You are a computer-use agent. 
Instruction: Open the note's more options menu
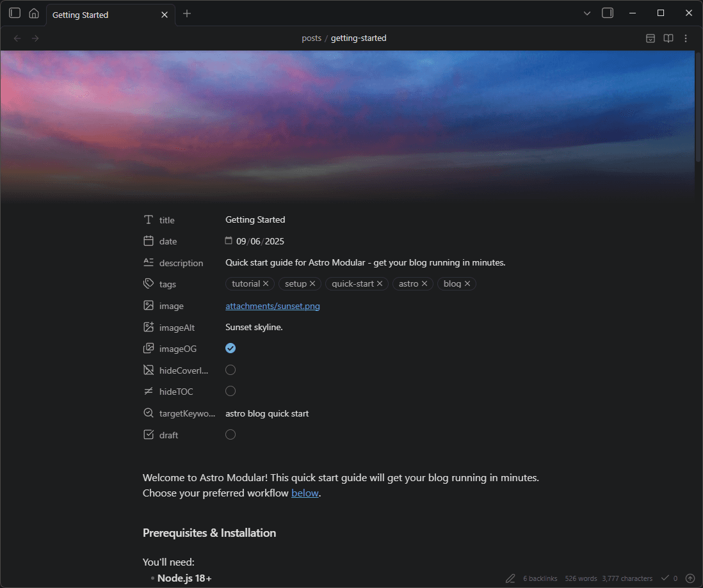(686, 38)
